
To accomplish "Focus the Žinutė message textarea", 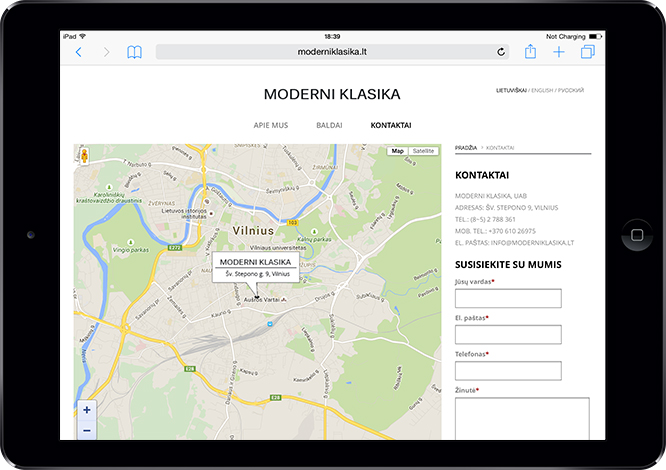I will pyautogui.click(x=522, y=418).
